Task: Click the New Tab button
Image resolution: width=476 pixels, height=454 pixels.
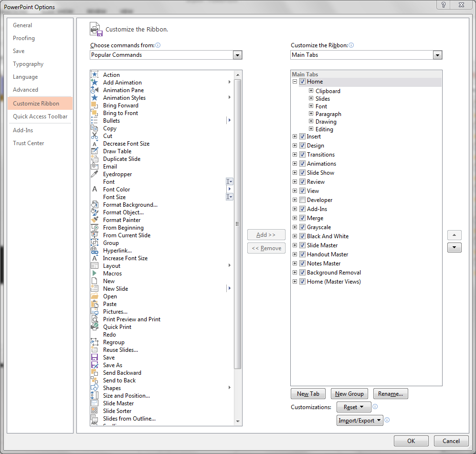Action: [308, 393]
